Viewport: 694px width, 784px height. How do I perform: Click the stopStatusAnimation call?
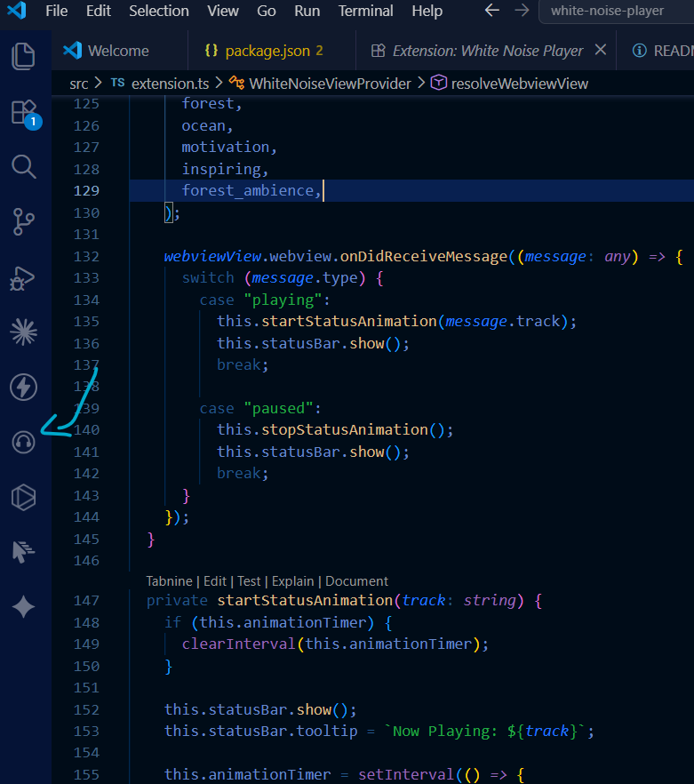point(345,430)
